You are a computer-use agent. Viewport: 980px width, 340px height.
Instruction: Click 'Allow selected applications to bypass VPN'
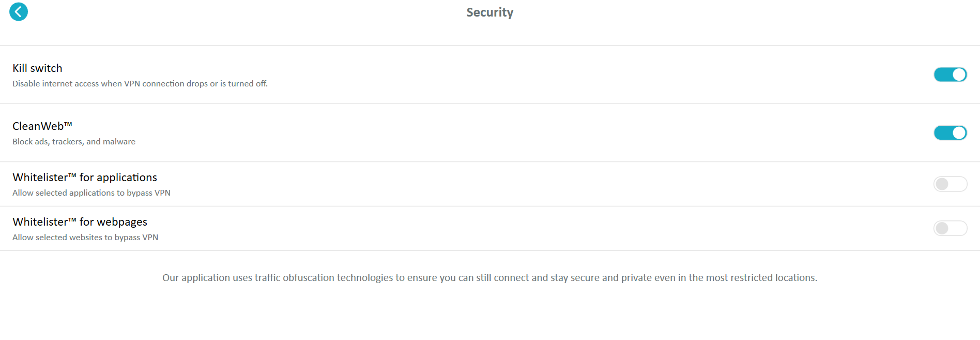[91, 193]
